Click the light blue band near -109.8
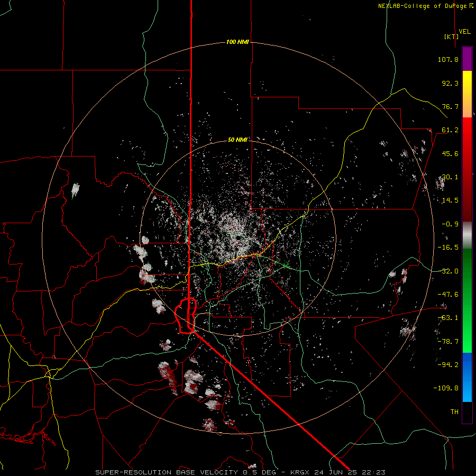 coord(467,390)
